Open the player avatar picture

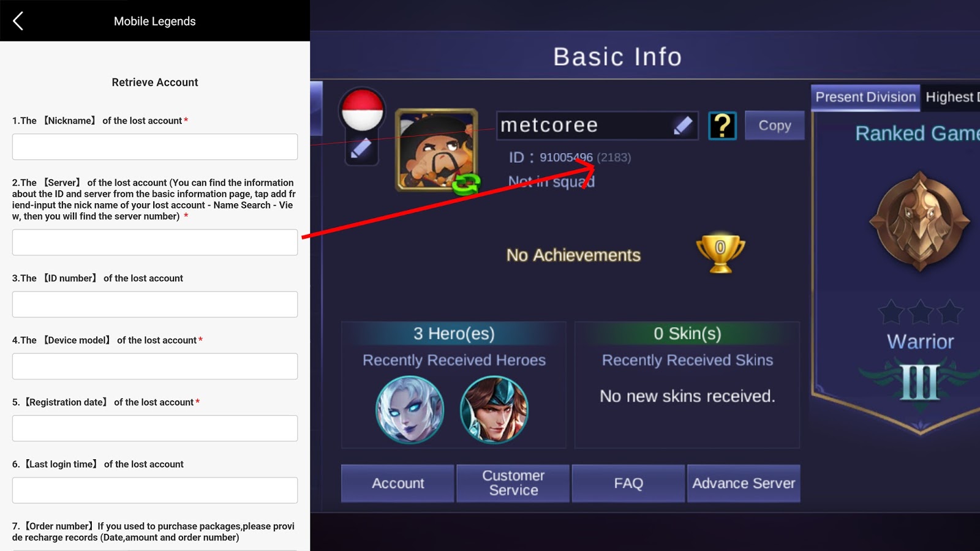click(436, 150)
